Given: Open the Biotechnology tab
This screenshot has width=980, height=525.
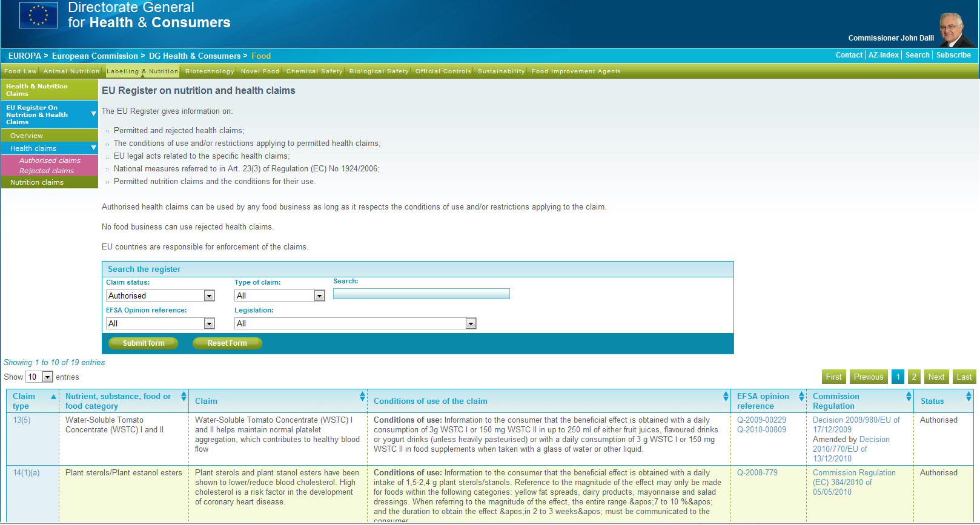Looking at the screenshot, I should (210, 71).
